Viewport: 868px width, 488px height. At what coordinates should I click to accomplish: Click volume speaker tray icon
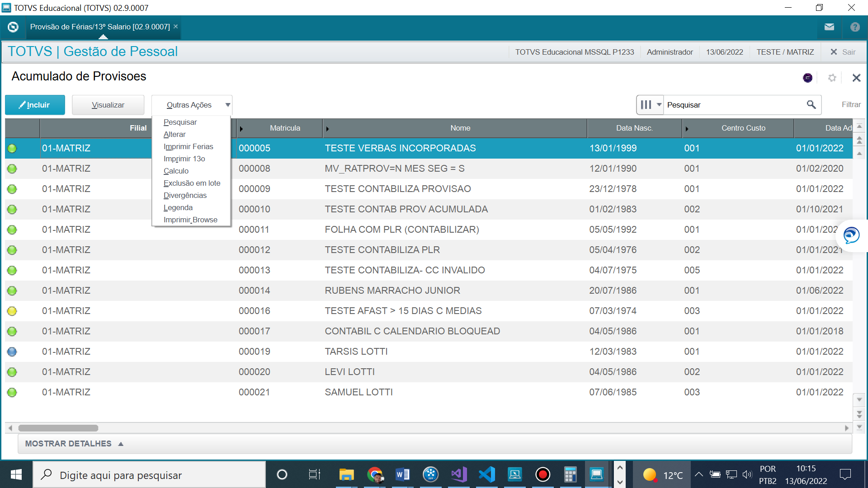[747, 474]
